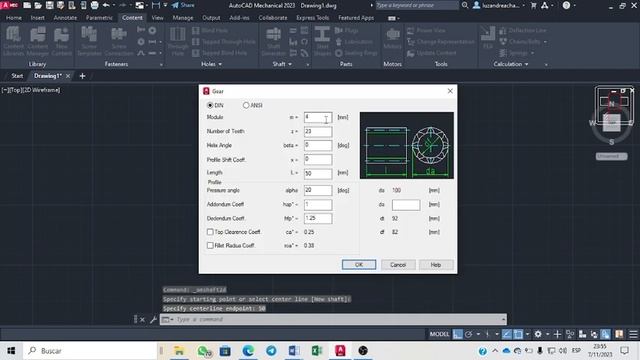Cancel the Gear dialog
640x360 pixels.
coord(398,265)
